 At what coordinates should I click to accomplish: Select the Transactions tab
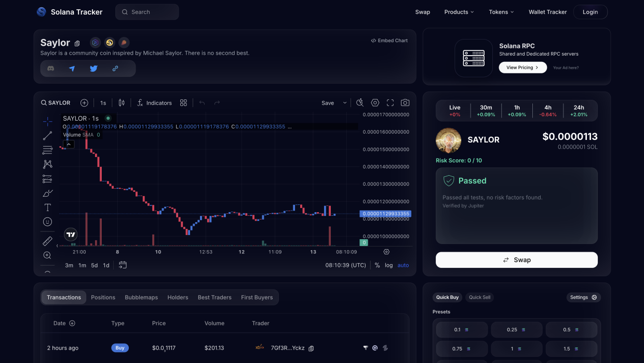[x=64, y=297]
